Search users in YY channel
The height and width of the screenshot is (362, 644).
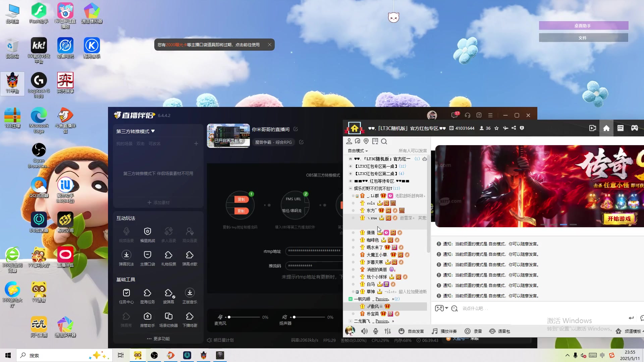click(384, 141)
